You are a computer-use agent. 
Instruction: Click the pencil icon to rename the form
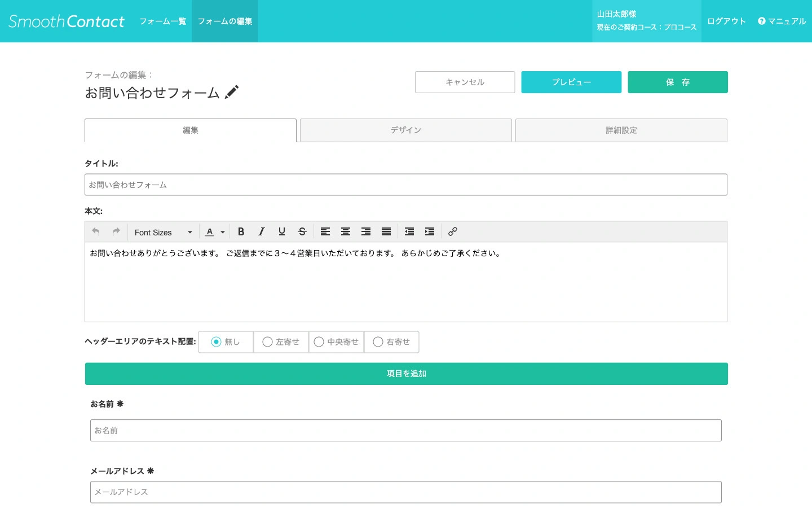(x=232, y=92)
